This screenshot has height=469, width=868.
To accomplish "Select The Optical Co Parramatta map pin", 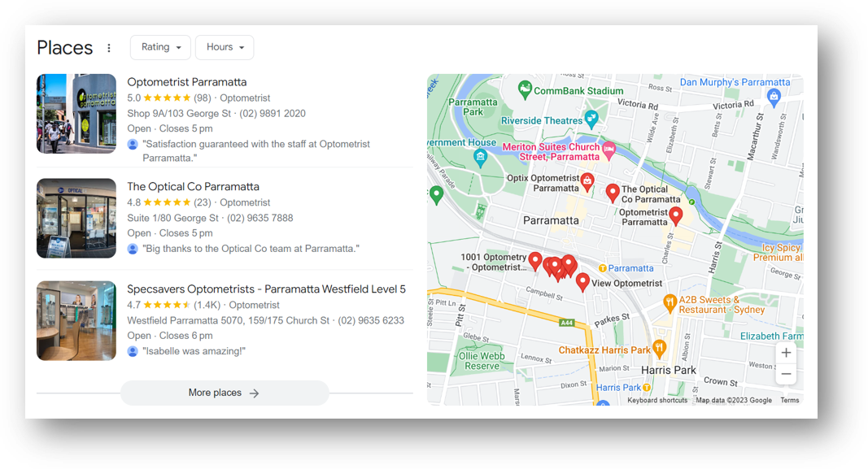I will point(613,193).
